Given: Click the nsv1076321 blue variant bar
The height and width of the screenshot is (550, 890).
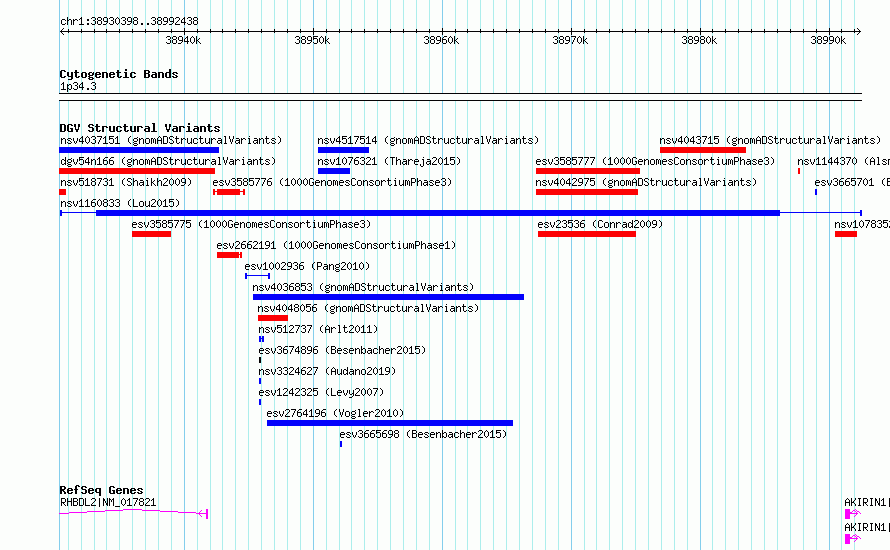Looking at the screenshot, I should (x=334, y=171).
